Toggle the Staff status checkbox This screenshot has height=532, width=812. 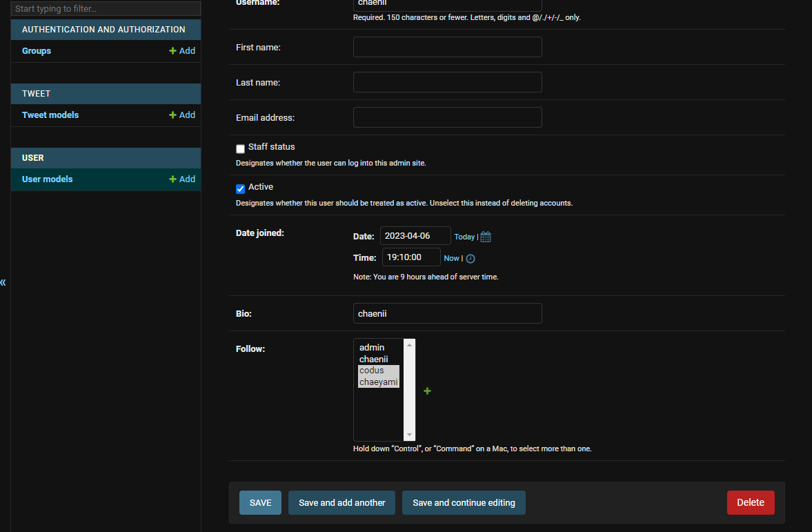[240, 149]
